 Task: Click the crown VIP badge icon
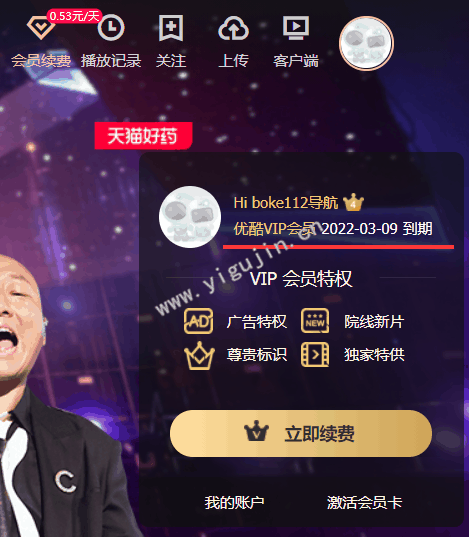pyautogui.click(x=199, y=355)
